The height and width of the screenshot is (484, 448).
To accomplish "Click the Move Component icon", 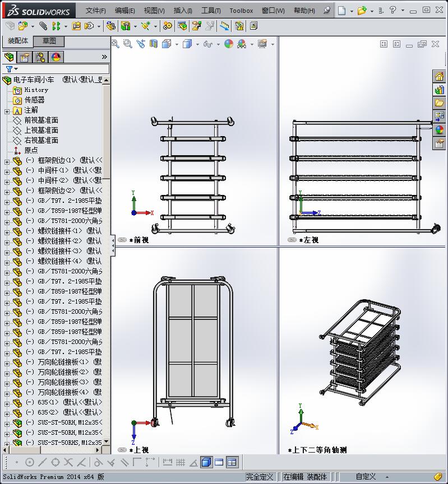I will 89,26.
